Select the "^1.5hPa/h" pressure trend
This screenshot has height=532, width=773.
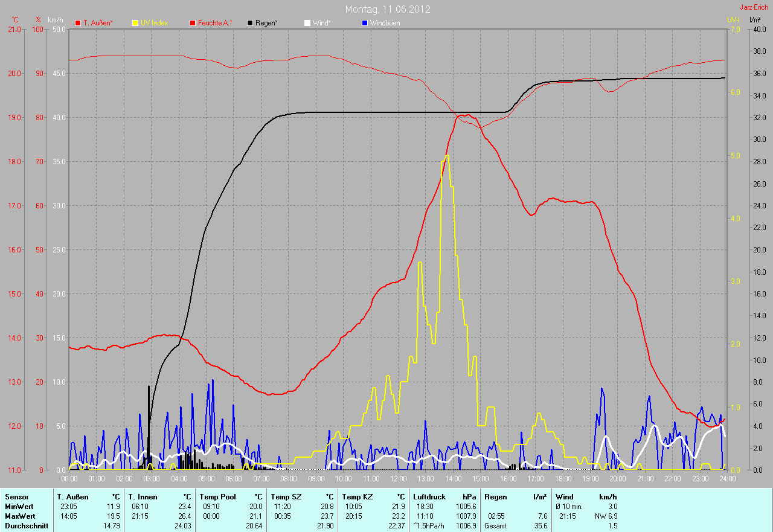click(430, 526)
